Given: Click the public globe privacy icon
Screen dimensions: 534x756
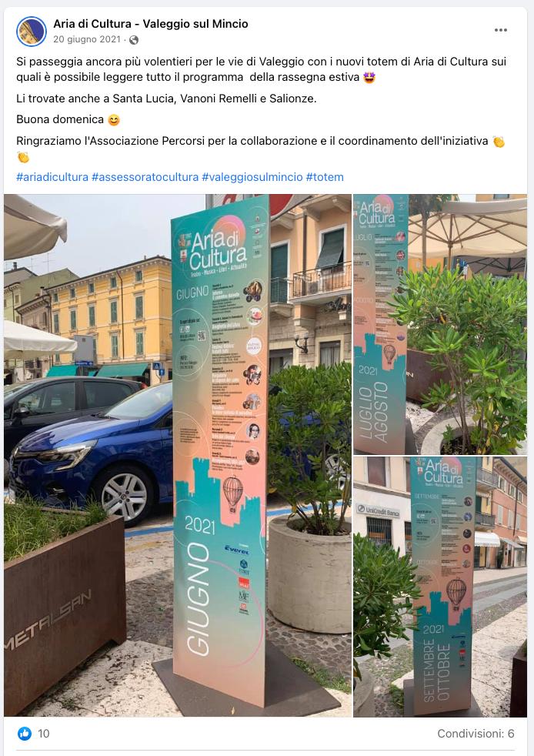Looking at the screenshot, I should (134, 40).
